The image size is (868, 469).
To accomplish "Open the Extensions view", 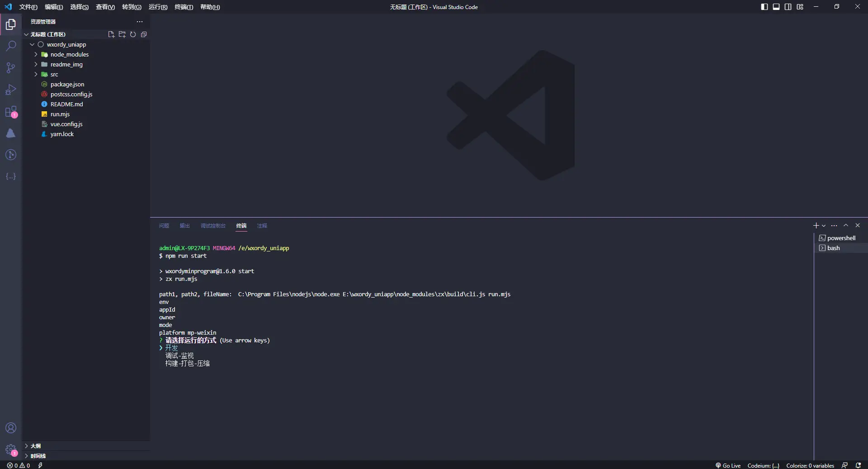I will [x=11, y=111].
